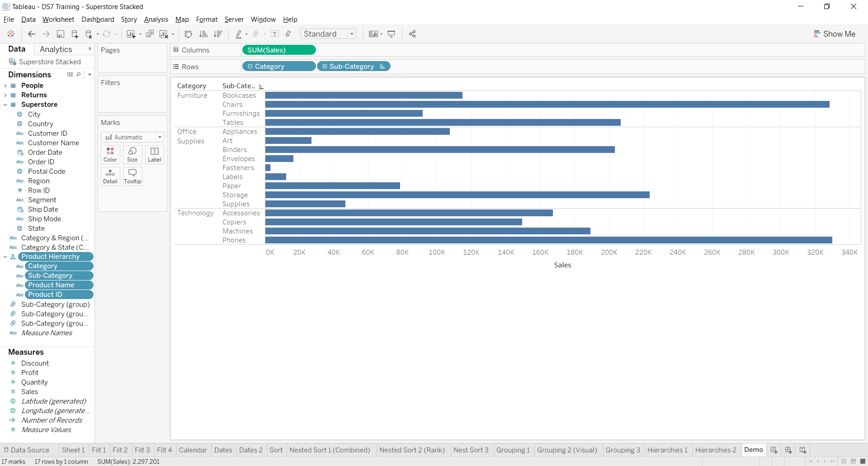The height and width of the screenshot is (466, 868).
Task: Click the Share workbook icon
Action: tap(412, 34)
